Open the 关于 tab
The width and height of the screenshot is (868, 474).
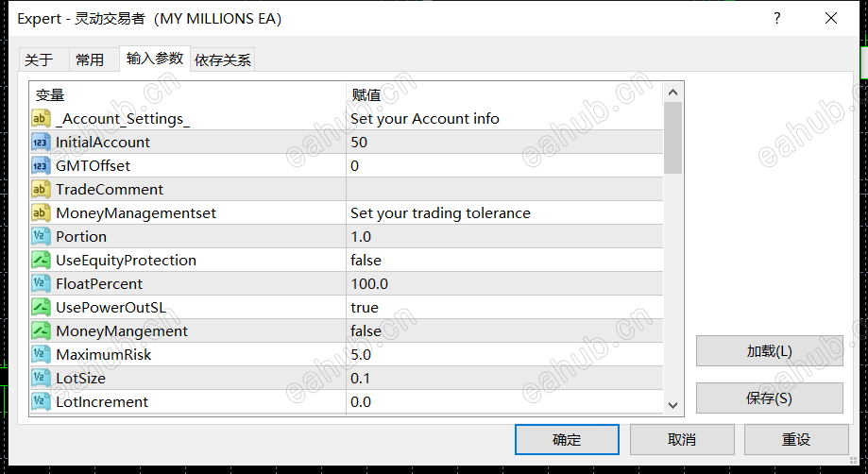[x=43, y=59]
